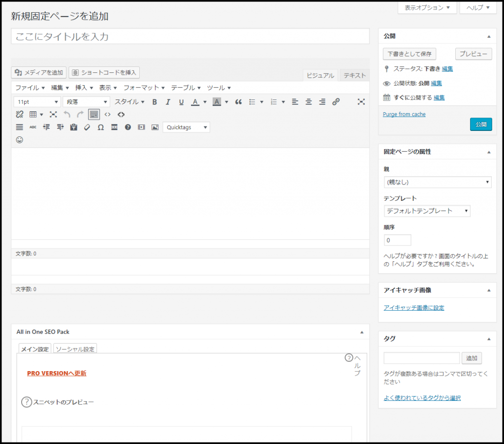The width and height of the screenshot is (504, 444).
Task: Open the 編集 menu in editor
Action: click(x=60, y=88)
